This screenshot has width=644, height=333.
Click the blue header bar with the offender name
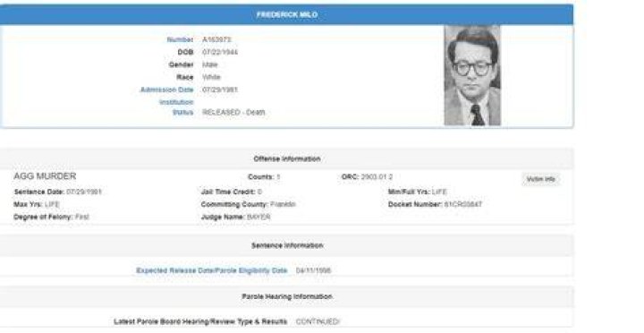[x=287, y=14]
